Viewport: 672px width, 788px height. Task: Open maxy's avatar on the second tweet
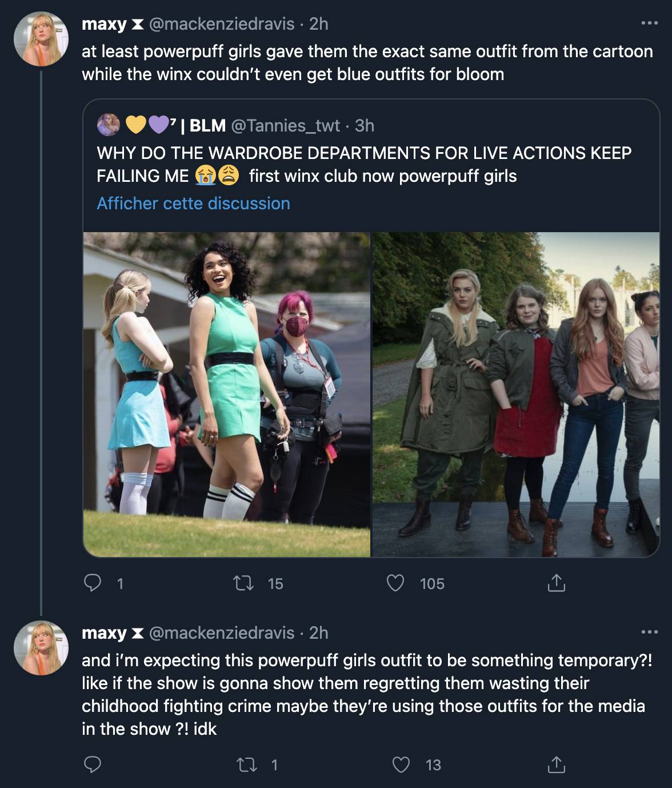coord(41,647)
